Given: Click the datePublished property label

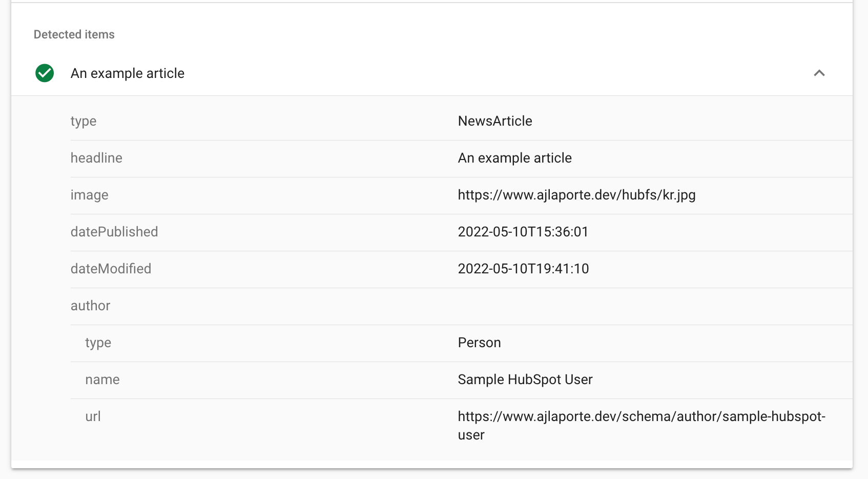Looking at the screenshot, I should [114, 232].
